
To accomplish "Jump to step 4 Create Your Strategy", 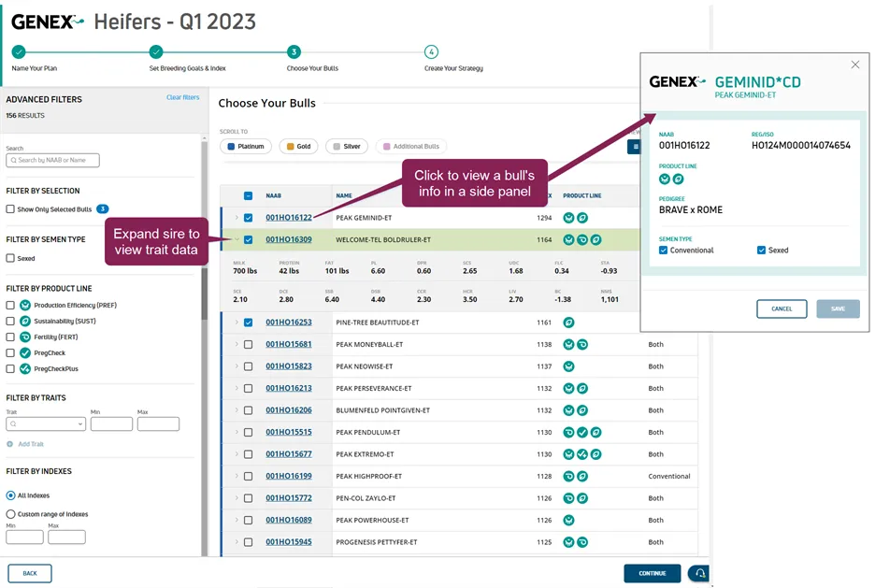I will point(431,52).
